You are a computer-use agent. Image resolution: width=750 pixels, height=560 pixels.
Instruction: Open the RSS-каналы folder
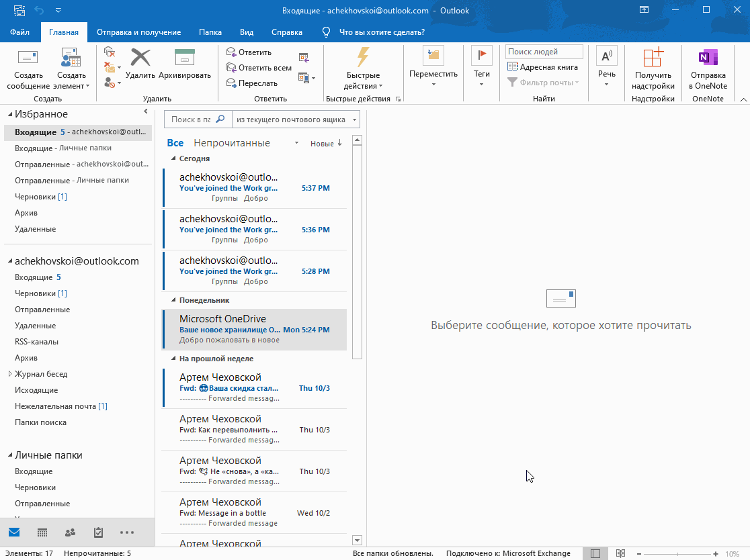pos(36,342)
